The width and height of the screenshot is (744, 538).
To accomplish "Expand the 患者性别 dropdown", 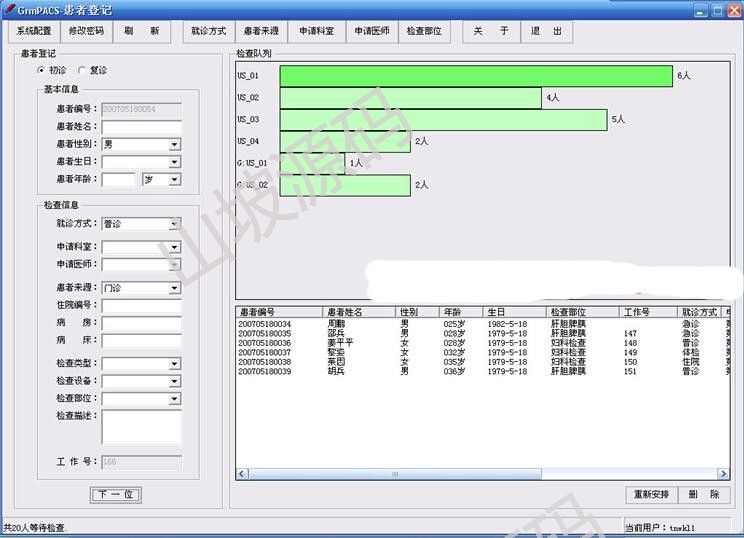I will coord(174,144).
